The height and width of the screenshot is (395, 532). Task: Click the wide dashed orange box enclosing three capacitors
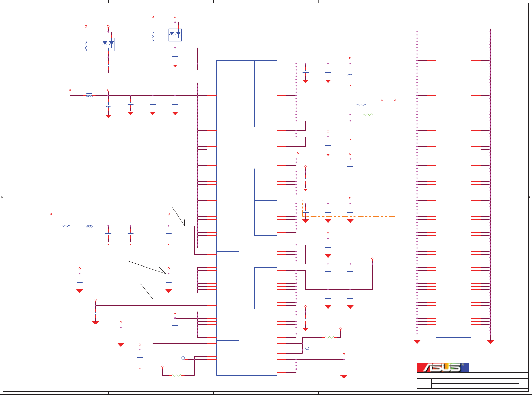(x=349, y=208)
